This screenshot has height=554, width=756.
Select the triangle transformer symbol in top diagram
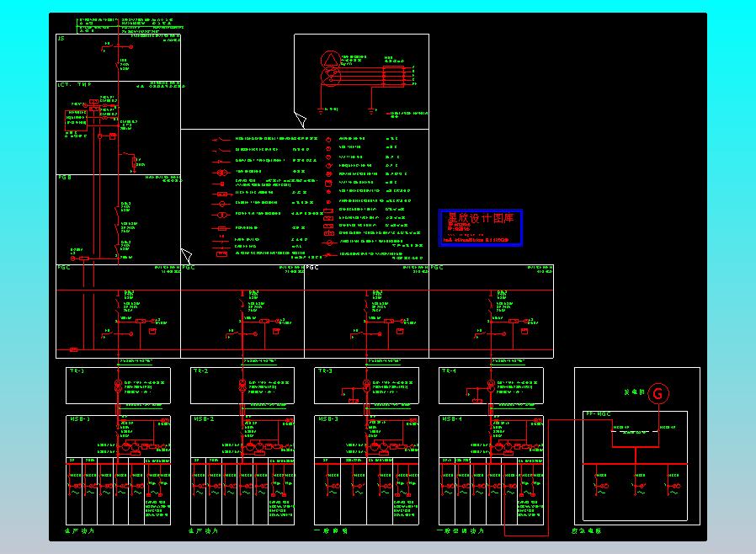[330, 59]
